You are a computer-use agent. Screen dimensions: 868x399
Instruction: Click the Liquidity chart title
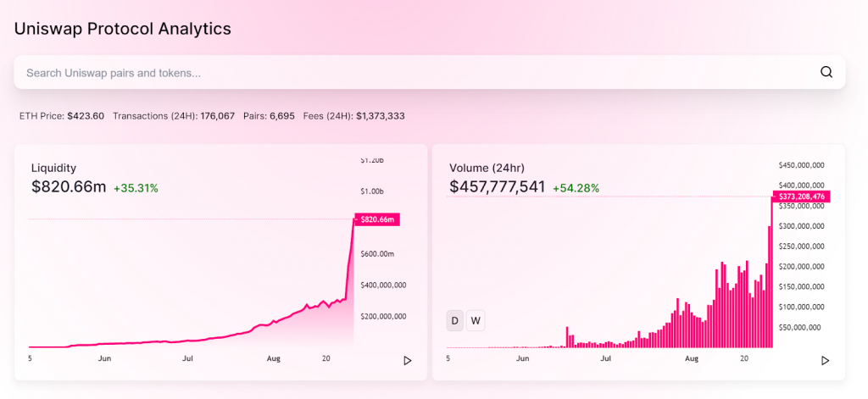click(53, 168)
